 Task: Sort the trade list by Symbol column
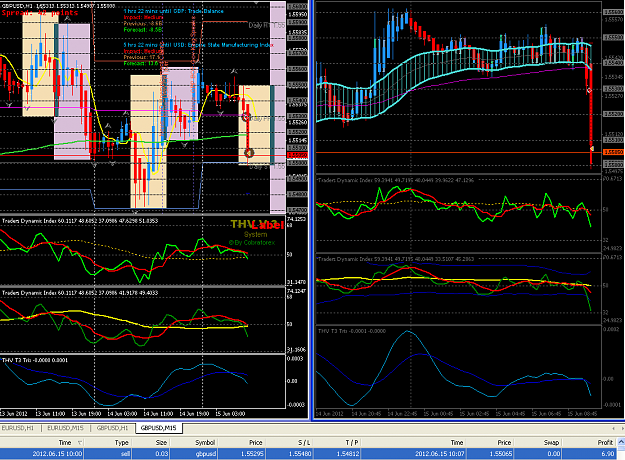[205, 442]
